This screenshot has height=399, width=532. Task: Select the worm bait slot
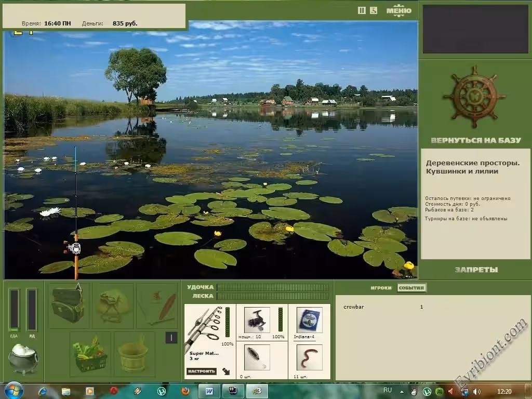[x=309, y=357]
